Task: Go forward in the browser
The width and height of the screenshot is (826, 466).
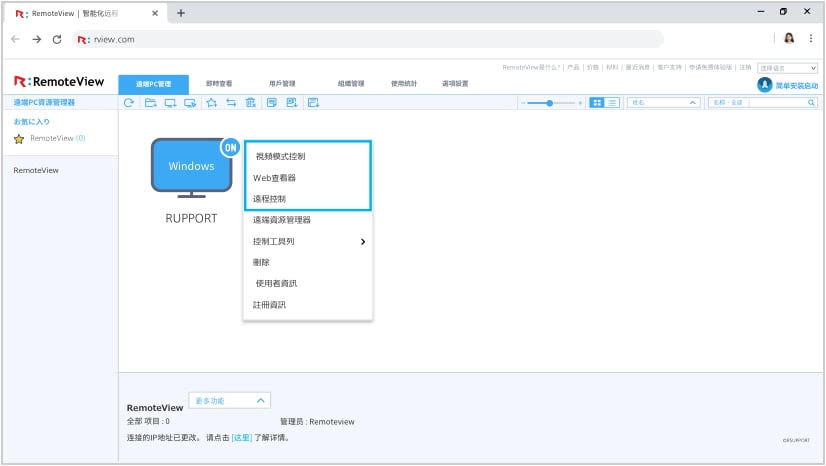Action: point(36,39)
